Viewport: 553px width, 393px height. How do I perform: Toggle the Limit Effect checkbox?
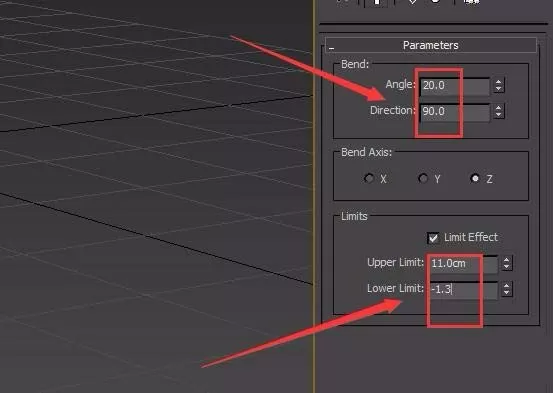click(x=433, y=238)
